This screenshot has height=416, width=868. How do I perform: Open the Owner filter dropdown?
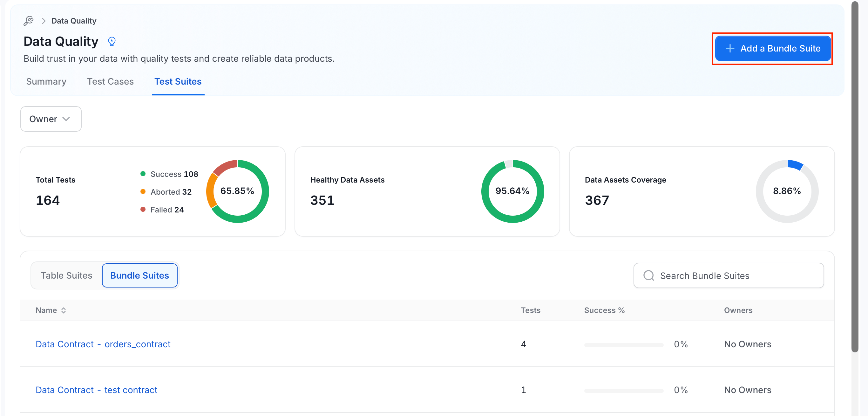(x=51, y=119)
